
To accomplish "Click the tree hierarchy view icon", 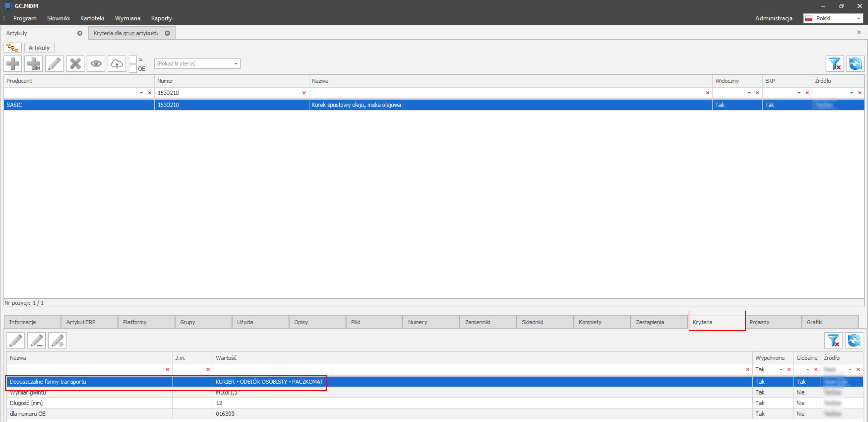I will click(13, 48).
